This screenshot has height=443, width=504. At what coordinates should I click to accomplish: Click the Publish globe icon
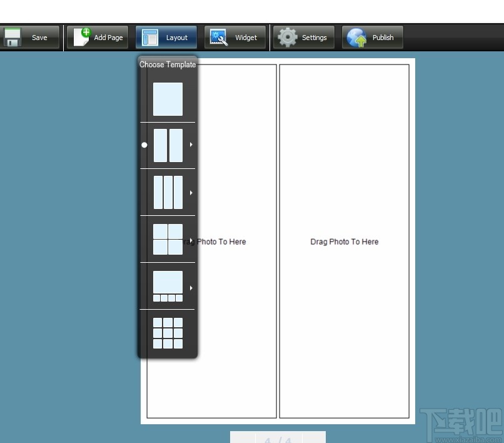coord(356,37)
